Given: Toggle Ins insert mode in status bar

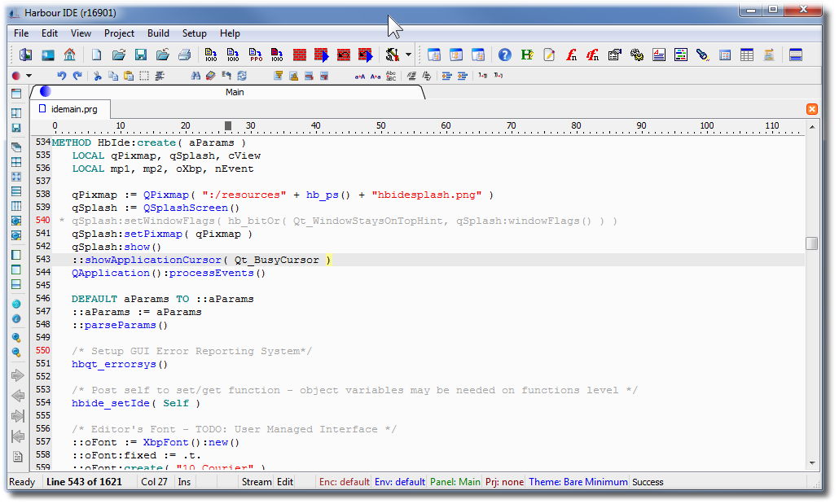Looking at the screenshot, I should pos(184,482).
